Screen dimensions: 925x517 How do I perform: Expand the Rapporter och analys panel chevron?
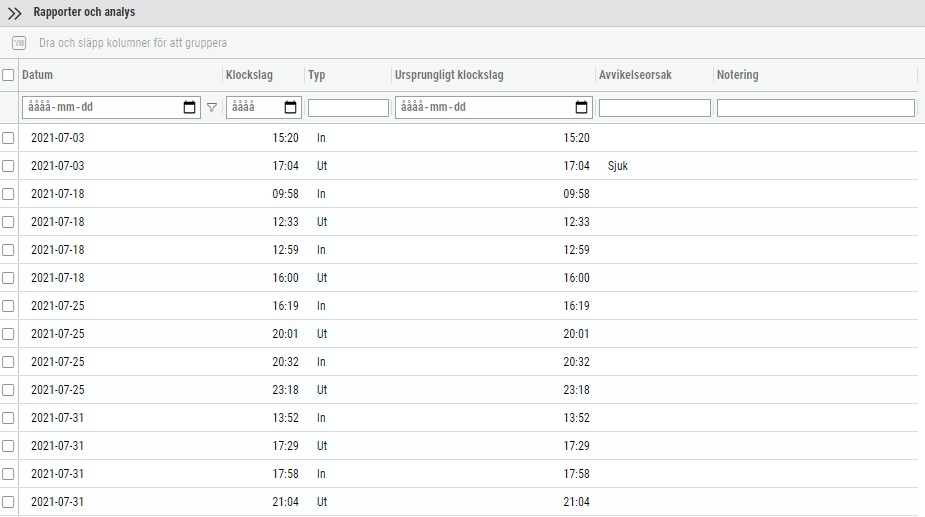[x=14, y=13]
